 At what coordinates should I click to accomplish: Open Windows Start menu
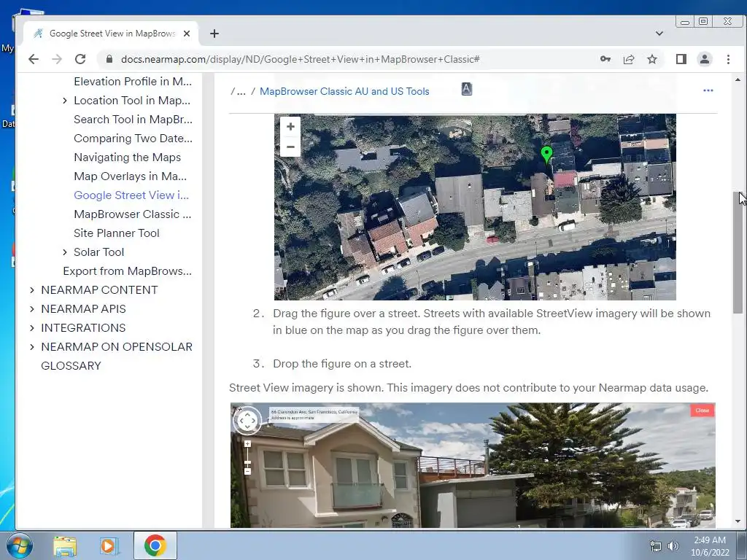pos(19,545)
